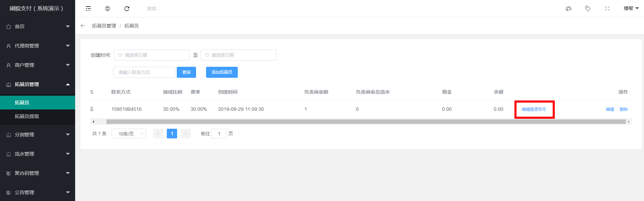Click the back arrow in breadcrumb
The image size is (644, 201).
[83, 26]
